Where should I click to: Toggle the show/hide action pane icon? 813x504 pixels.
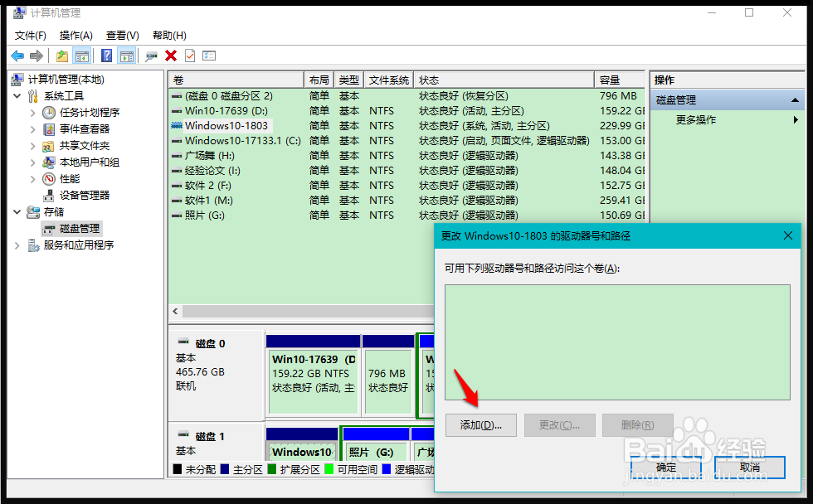pyautogui.click(x=126, y=56)
